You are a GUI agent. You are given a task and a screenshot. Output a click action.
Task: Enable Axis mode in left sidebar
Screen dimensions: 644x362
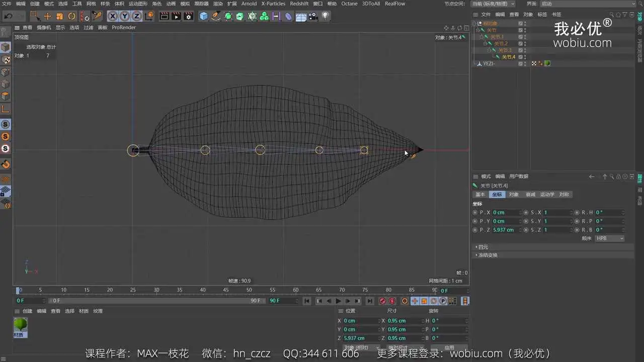coord(6,109)
